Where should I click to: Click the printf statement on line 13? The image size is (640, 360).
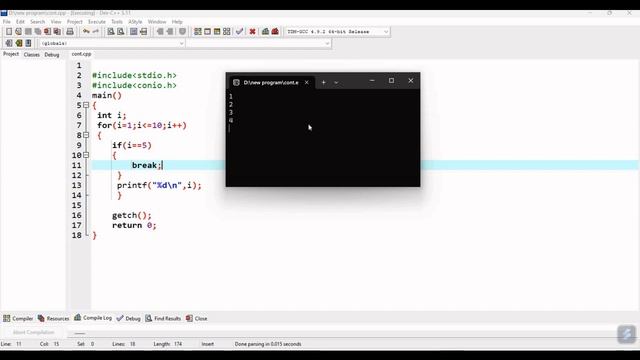159,185
